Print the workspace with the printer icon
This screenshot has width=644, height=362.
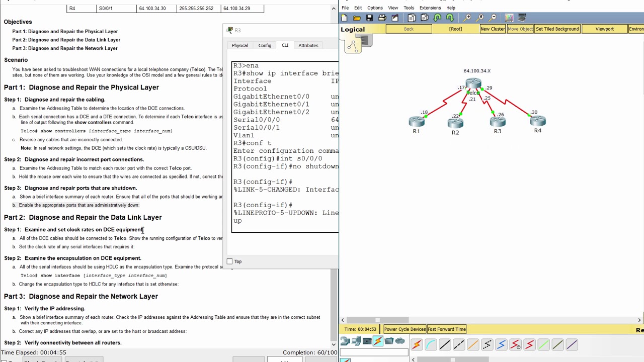click(x=382, y=18)
